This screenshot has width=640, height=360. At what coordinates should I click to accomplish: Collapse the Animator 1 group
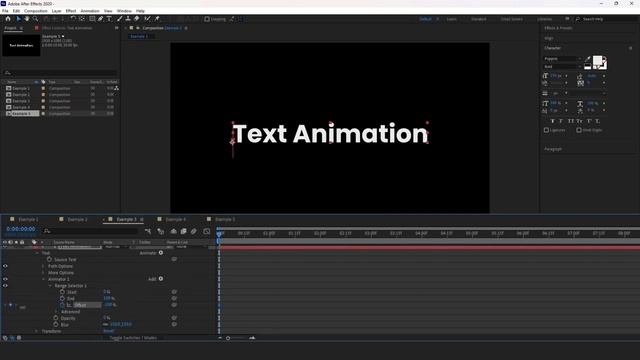coord(44,279)
